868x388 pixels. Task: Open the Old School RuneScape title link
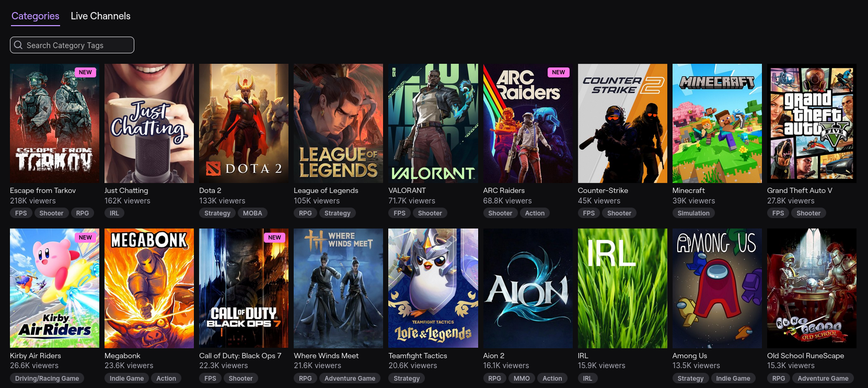[805, 356]
